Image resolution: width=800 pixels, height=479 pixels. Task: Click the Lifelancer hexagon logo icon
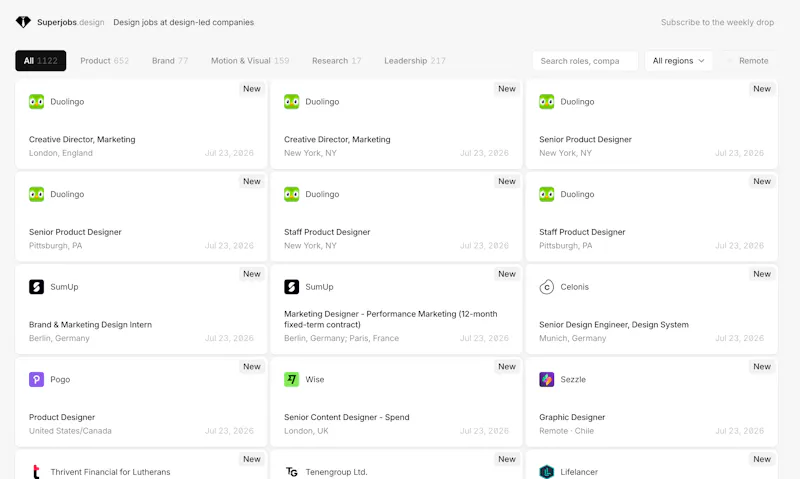[x=546, y=472]
